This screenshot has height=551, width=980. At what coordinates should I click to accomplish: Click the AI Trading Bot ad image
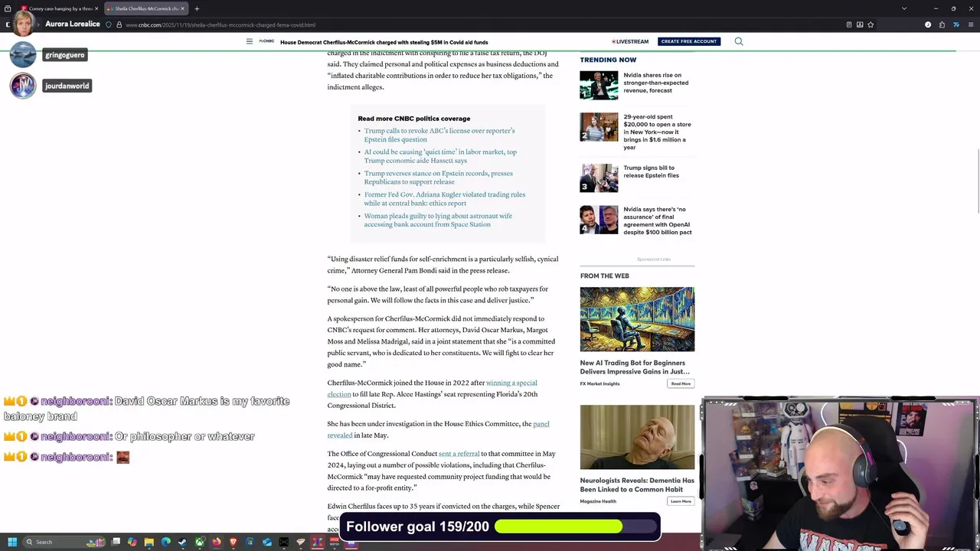tap(637, 319)
